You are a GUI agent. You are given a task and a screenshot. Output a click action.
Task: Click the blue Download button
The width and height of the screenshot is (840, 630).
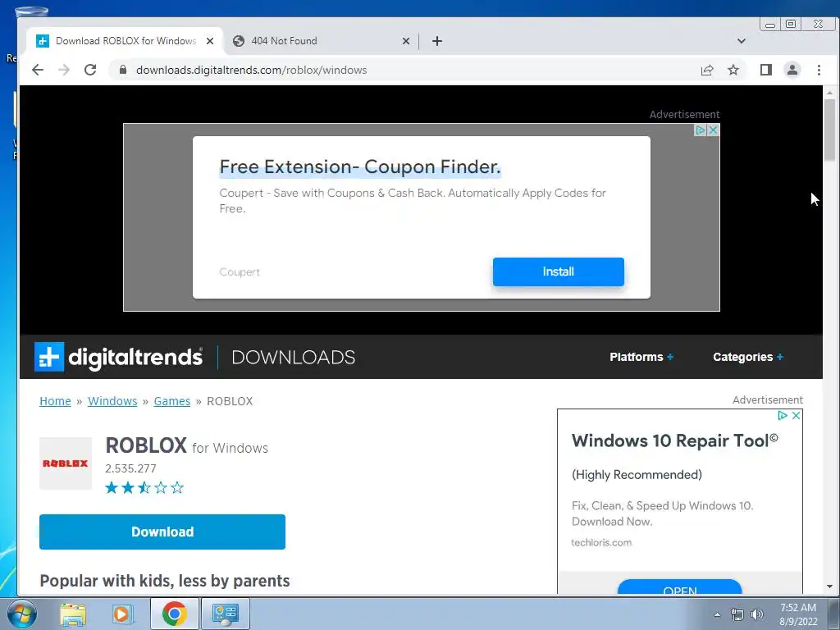pos(162,532)
